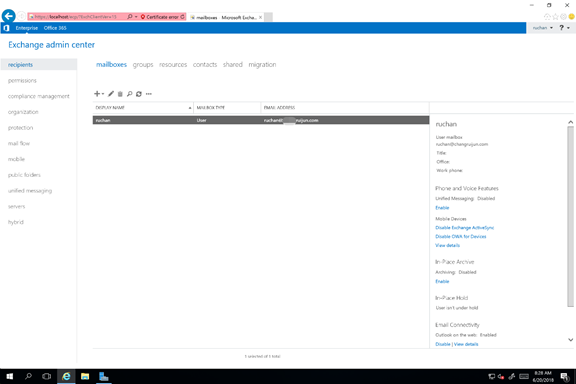Open compliance management section

pos(39,96)
